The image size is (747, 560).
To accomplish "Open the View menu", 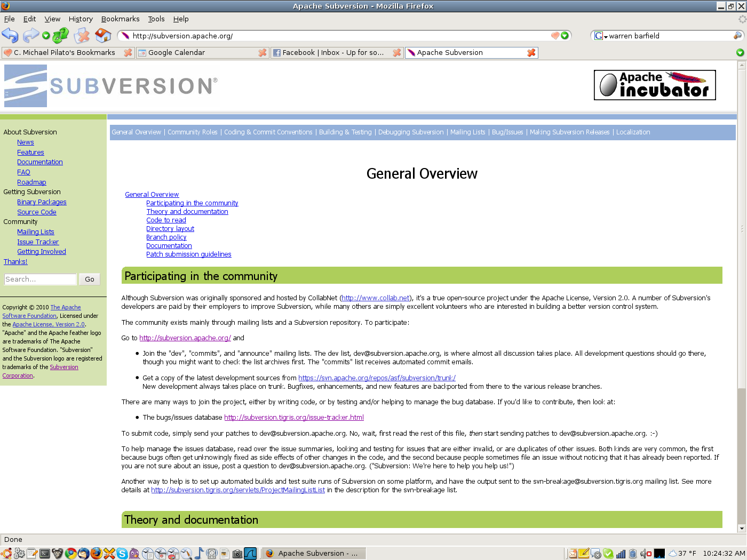I will coord(52,19).
